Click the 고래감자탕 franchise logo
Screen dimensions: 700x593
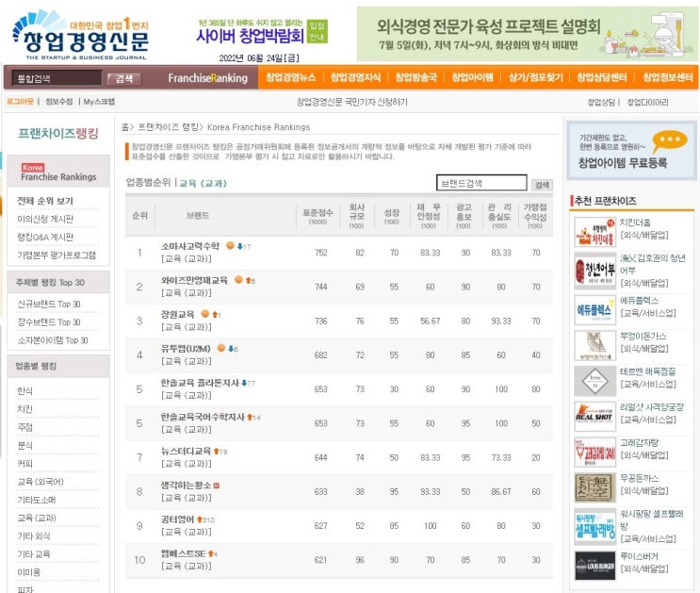(594, 453)
